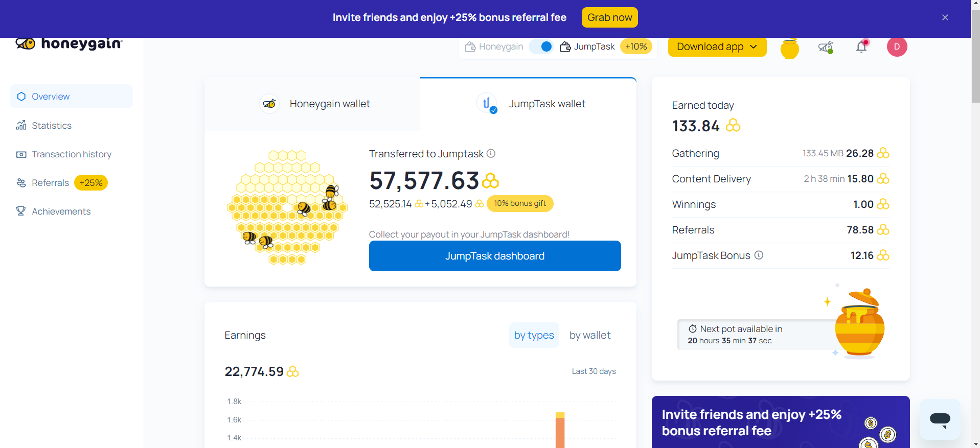Select earnings by wallet
This screenshot has width=980, height=448.
(x=590, y=335)
